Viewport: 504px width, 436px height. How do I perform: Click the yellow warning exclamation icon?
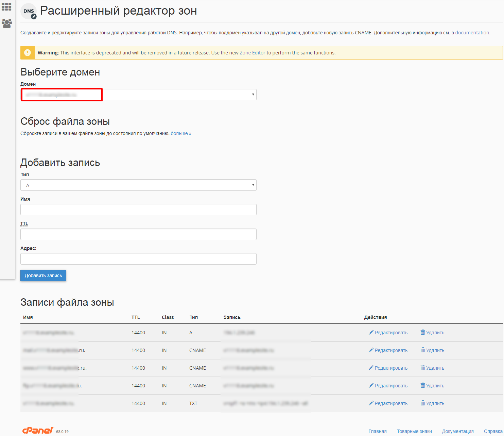coord(28,53)
